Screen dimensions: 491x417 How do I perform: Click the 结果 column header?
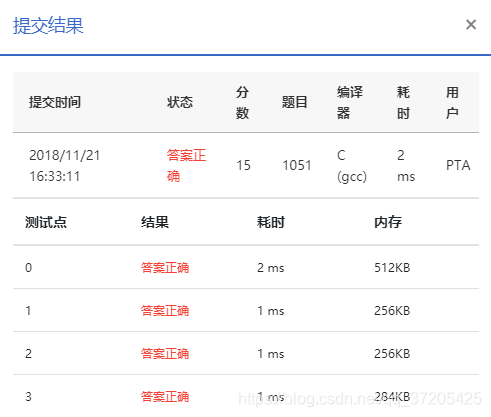(x=155, y=222)
